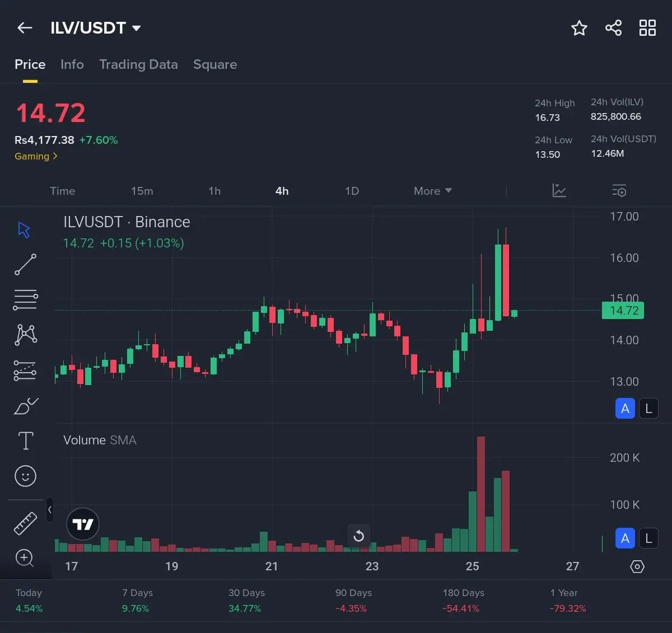
Task: Click the Rs4,177.38 converted price
Action: coord(44,140)
